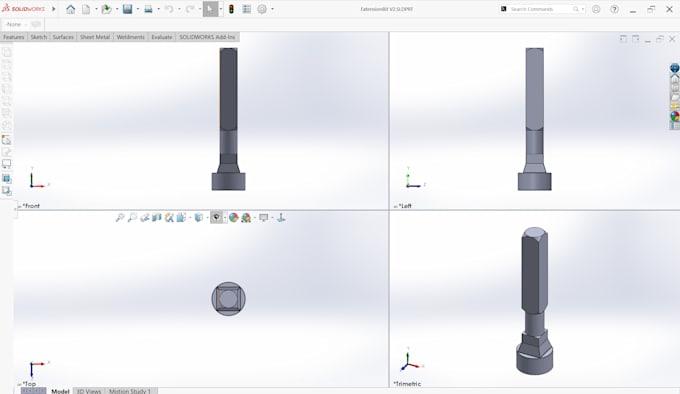680x394 pixels.
Task: Open File Properties list icon
Action: pyautogui.click(x=247, y=9)
